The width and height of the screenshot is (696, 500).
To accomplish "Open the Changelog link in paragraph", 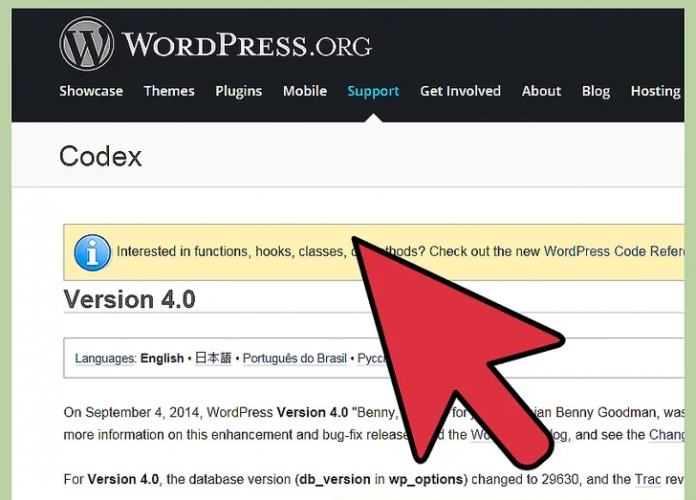I will point(666,434).
